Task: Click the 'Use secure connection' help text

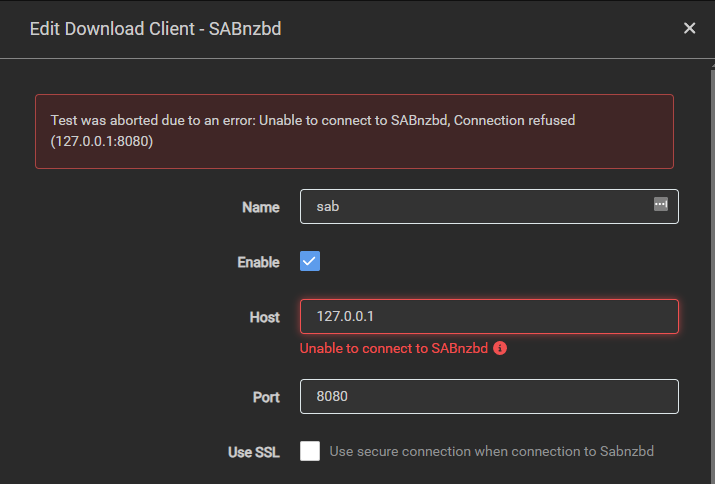Action: tap(492, 452)
